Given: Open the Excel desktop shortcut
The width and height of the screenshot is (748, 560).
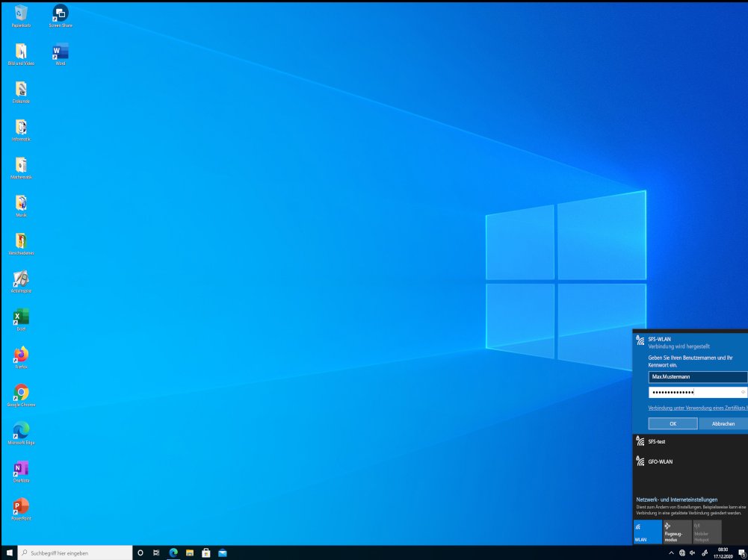Looking at the screenshot, I should [21, 317].
